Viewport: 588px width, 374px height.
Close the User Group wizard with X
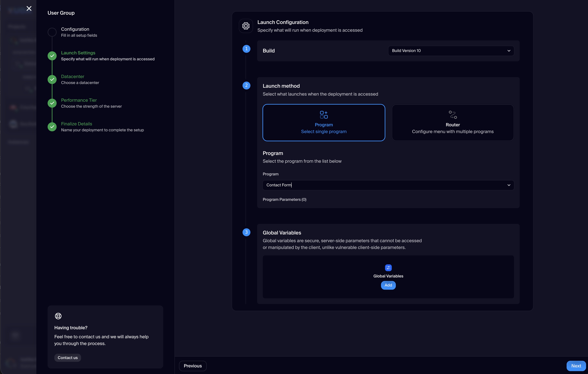[29, 9]
